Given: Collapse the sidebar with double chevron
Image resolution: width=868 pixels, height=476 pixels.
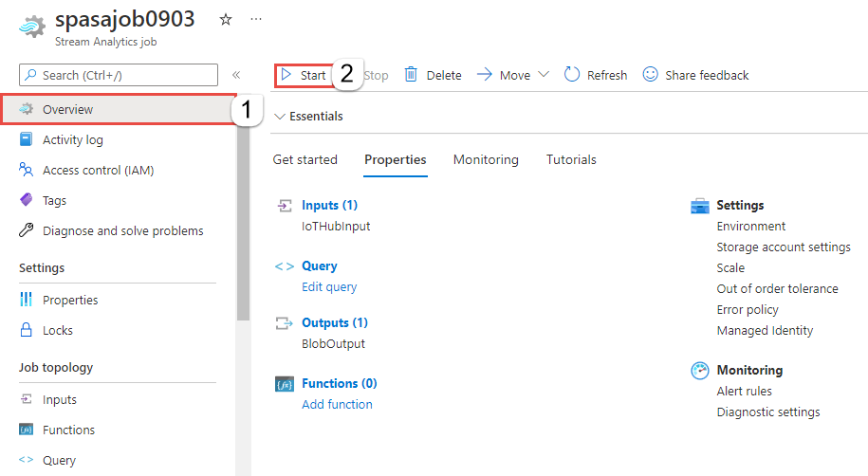Looking at the screenshot, I should 236,75.
